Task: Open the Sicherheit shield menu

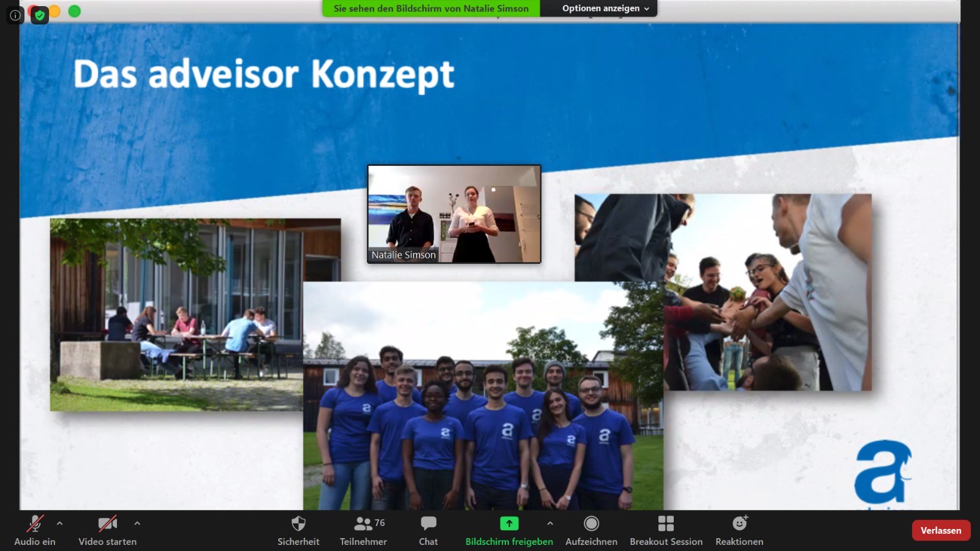Action: 298,530
